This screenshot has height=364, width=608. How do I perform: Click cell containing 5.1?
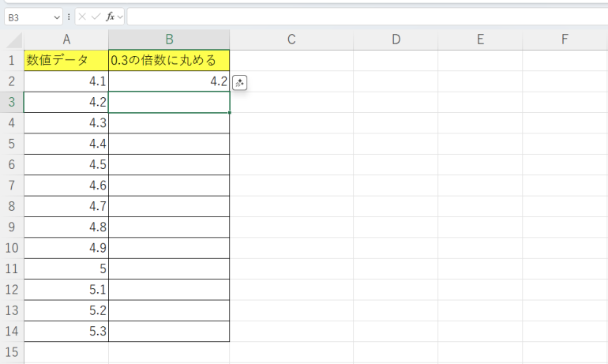coord(66,290)
